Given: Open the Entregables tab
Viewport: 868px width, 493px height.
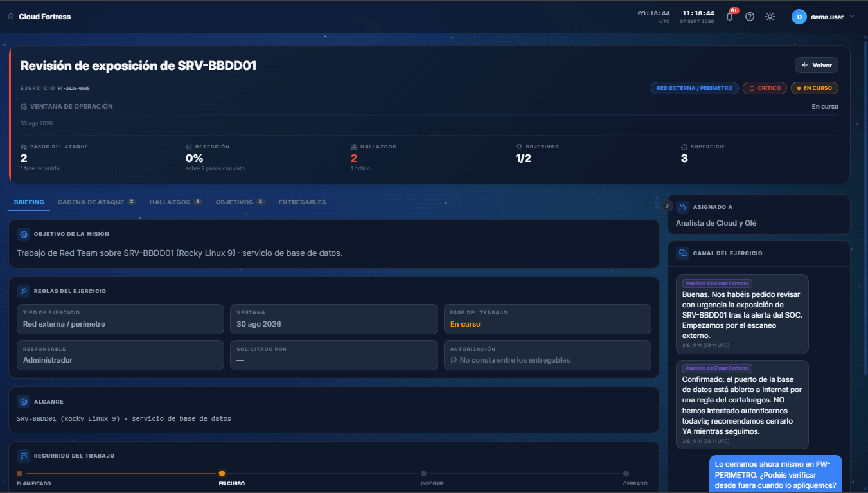Looking at the screenshot, I should pos(302,202).
